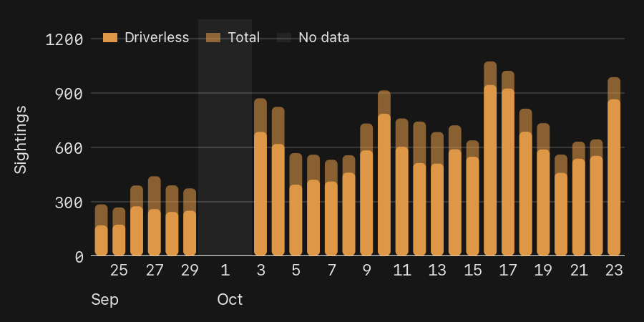Click the x-axis tick label 3
Image resolution: width=644 pixels, height=322 pixels.
260,270
